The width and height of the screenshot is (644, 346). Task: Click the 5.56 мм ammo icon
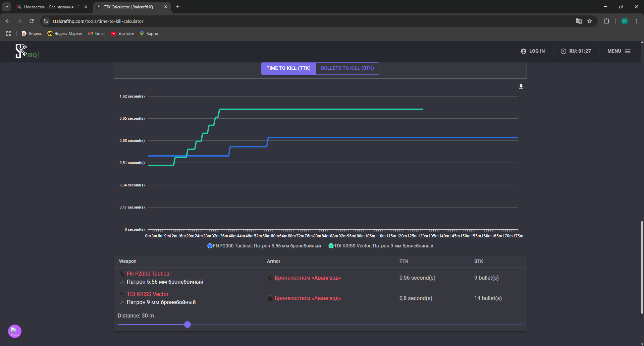point(122,282)
